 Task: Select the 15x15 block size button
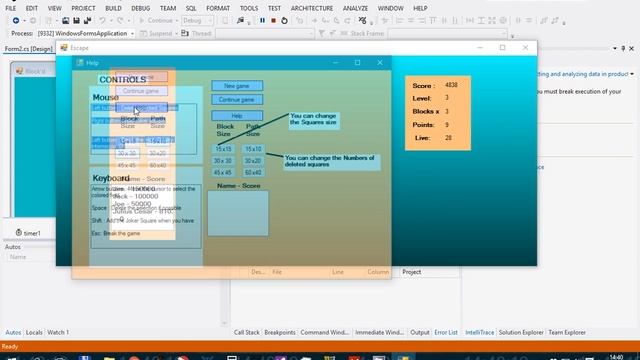[223, 149]
